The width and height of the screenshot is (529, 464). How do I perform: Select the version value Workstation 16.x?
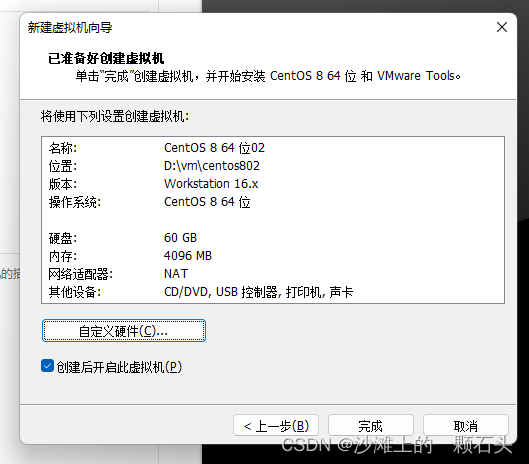tap(211, 184)
